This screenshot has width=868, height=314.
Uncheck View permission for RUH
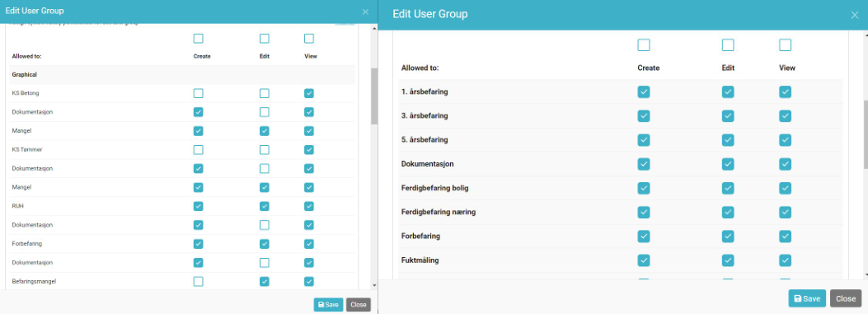(309, 206)
